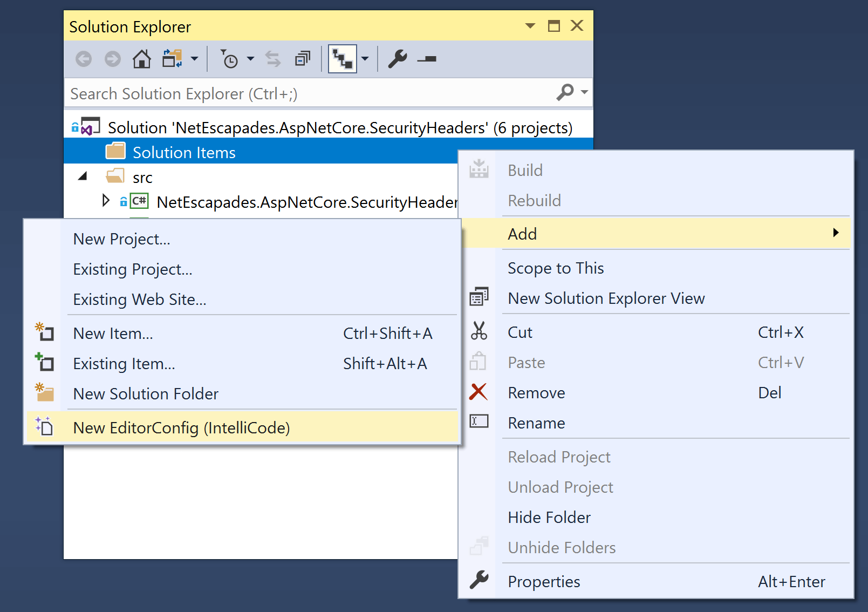Choose Unload Project

pos(656,487)
